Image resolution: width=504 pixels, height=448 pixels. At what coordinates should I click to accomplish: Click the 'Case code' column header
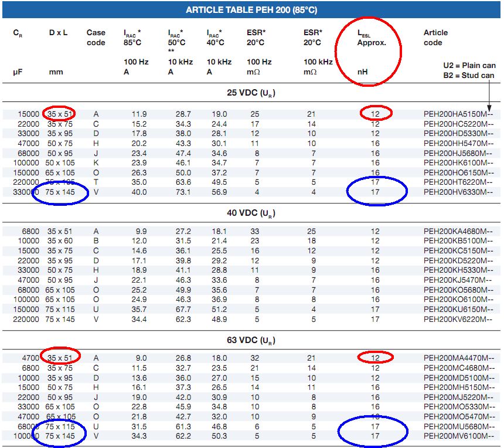(x=96, y=38)
